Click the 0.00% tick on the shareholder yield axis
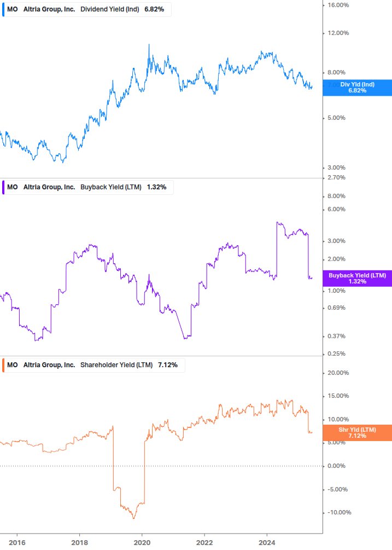 coord(336,466)
